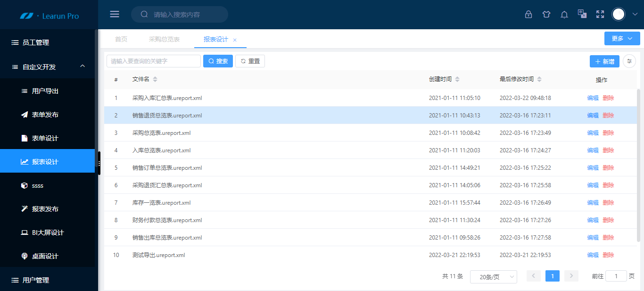This screenshot has height=291, width=644.
Task: Select file name 库存一览表.ureport.xml
Action: [x=161, y=203]
